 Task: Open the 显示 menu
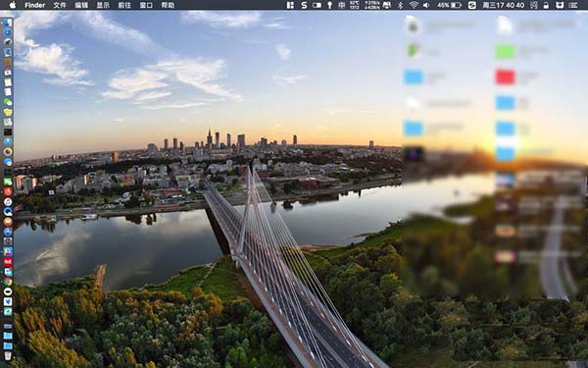pos(103,5)
